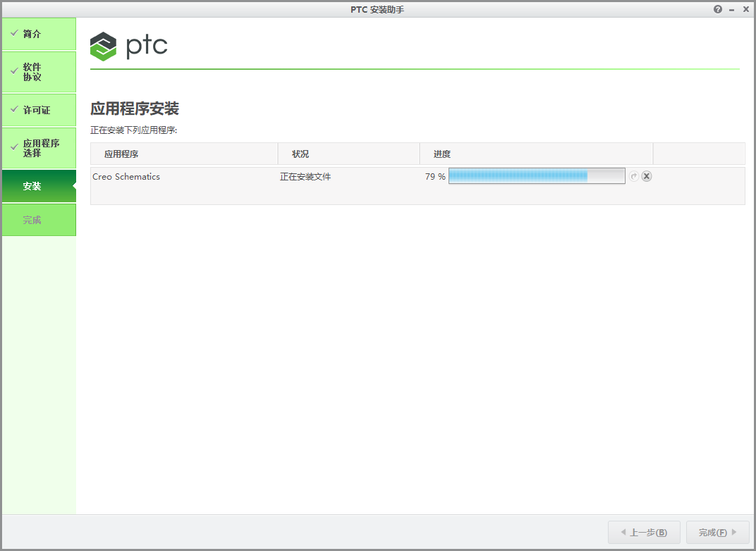Minimize the PTC 安装助手 window
This screenshot has width=756, height=551.
pos(732,10)
